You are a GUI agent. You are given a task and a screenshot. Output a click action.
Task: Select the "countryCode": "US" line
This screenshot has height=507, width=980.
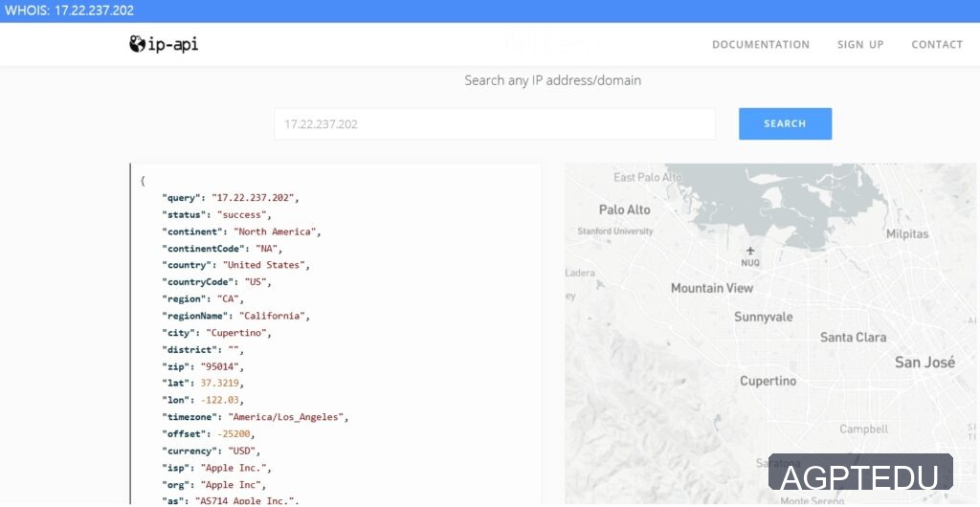216,282
